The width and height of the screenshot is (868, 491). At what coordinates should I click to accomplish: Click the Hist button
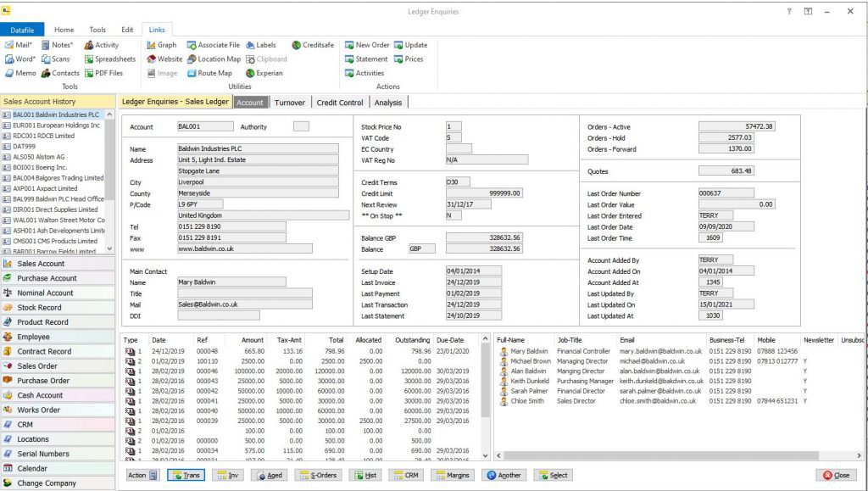point(365,475)
